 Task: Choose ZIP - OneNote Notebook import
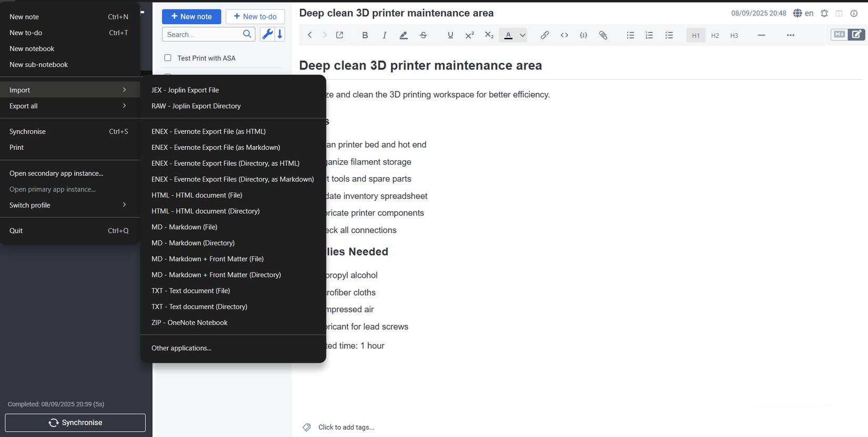(189, 323)
